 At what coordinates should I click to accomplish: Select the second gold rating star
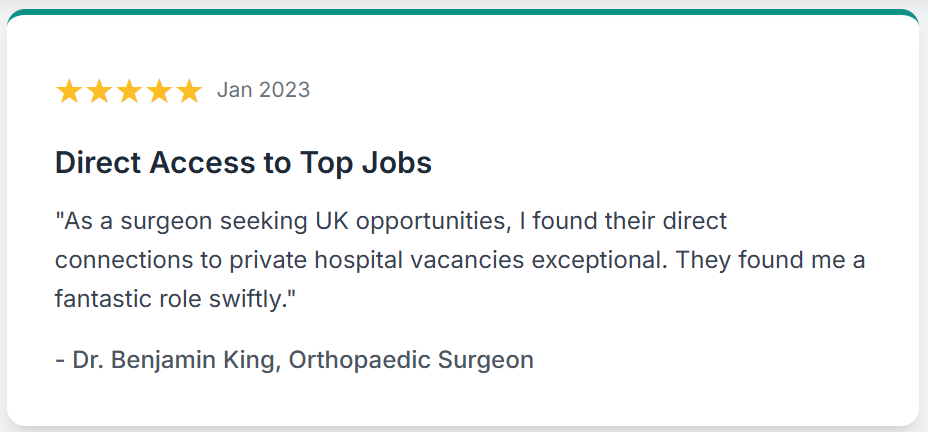(x=99, y=91)
